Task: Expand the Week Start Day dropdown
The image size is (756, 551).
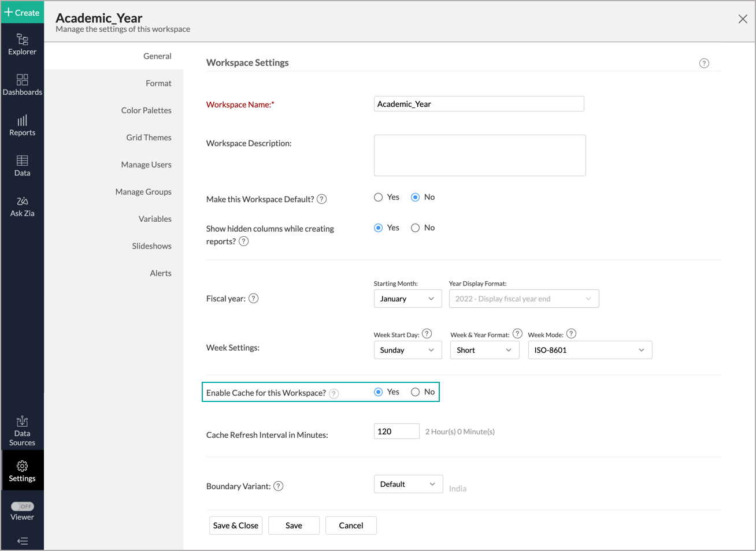Action: 407,350
